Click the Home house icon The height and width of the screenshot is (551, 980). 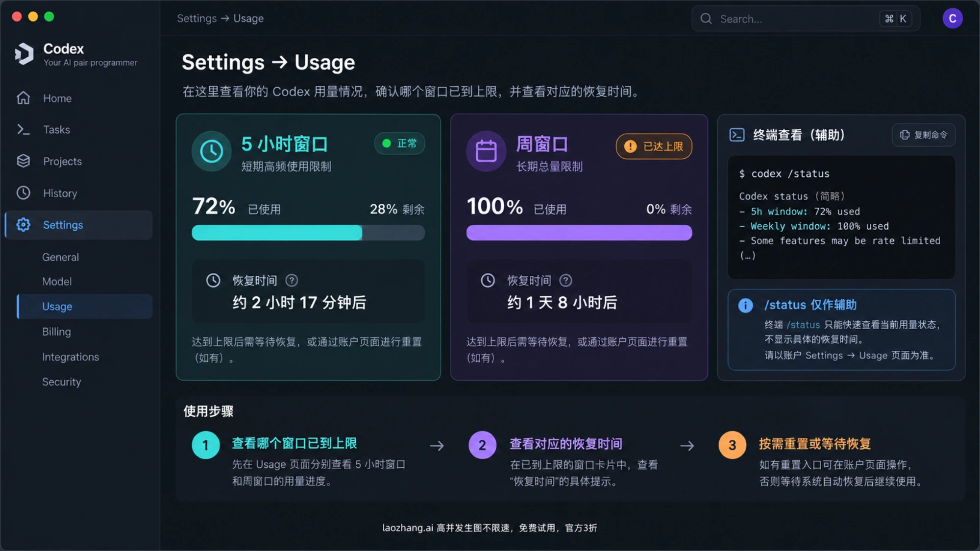pyautogui.click(x=23, y=98)
